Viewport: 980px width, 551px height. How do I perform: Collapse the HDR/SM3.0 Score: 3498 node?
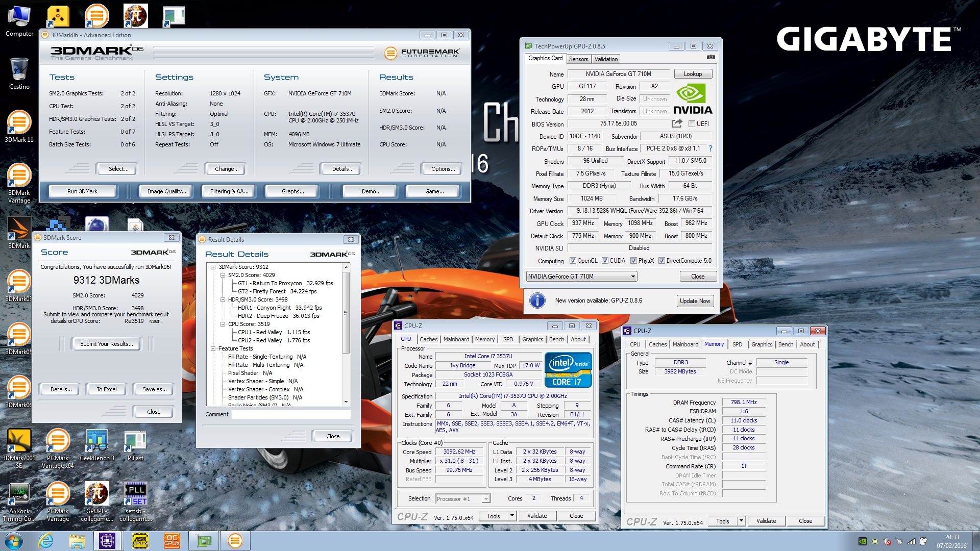tap(223, 299)
